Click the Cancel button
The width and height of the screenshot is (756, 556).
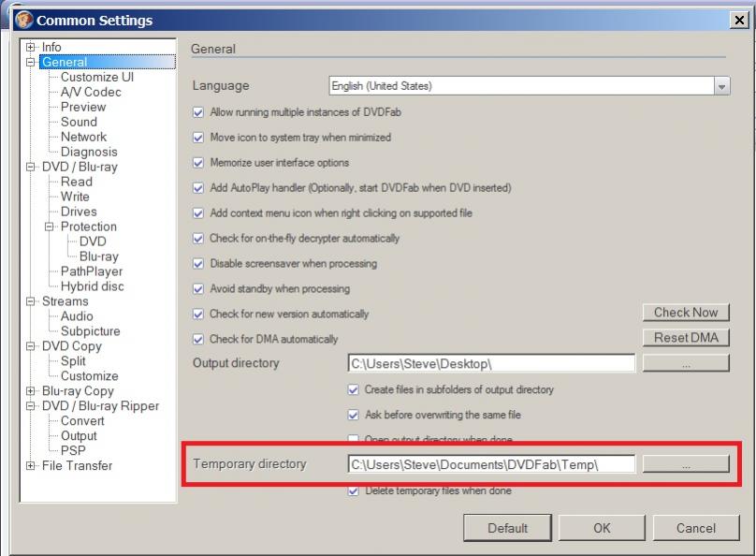[696, 528]
